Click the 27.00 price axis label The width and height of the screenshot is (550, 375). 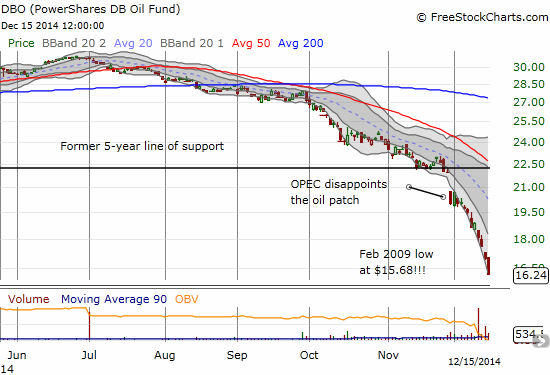529,102
